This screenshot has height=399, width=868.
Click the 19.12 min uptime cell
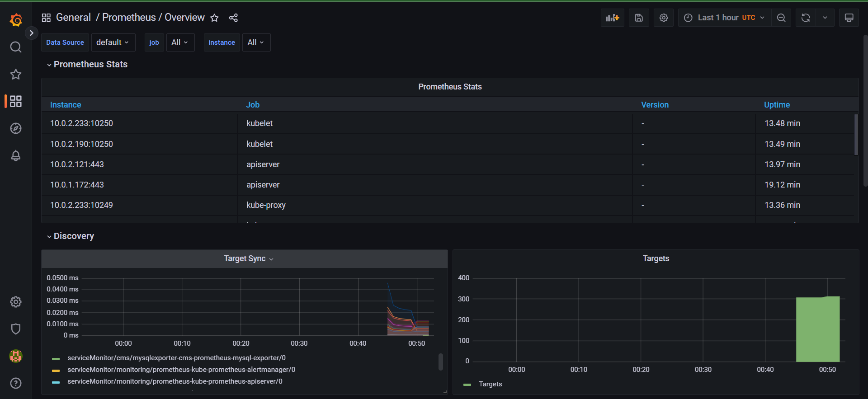tap(805, 185)
